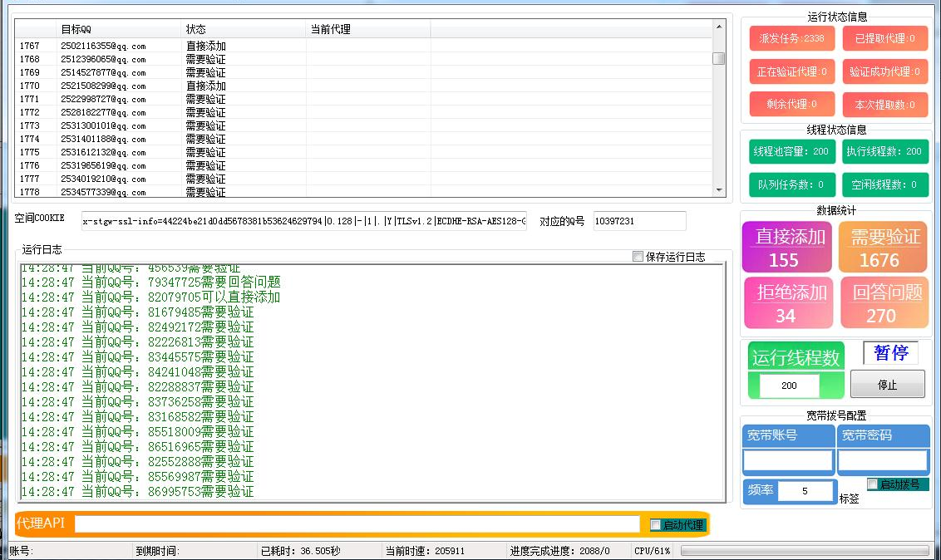The height and width of the screenshot is (560, 941).
Task: Sort by the 目标QQ column header
Action: tap(120, 29)
